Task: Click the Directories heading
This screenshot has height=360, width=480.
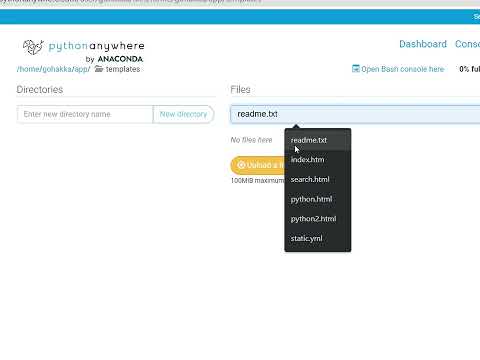Action: tap(40, 89)
